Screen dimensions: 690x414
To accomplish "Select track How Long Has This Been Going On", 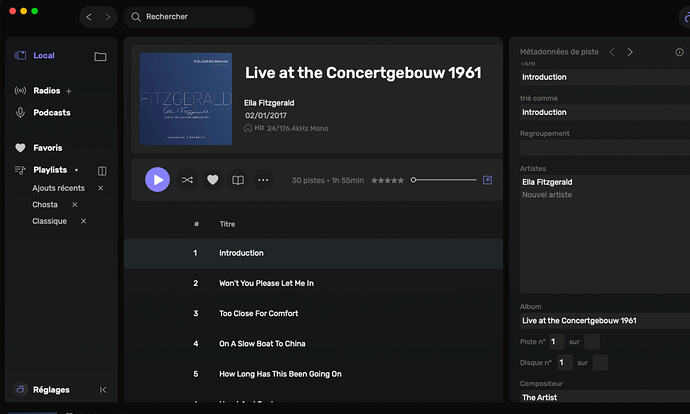I will pyautogui.click(x=313, y=374).
